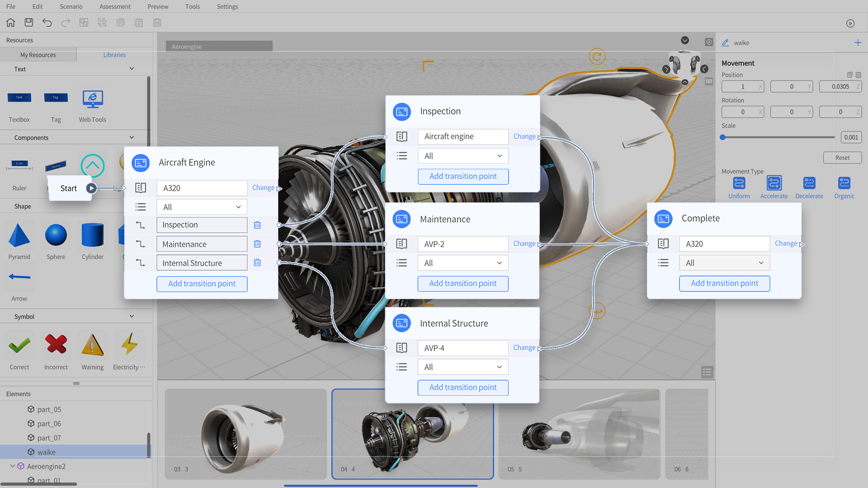Click the Scale slider handle
This screenshot has height=488, width=868.
(723, 137)
